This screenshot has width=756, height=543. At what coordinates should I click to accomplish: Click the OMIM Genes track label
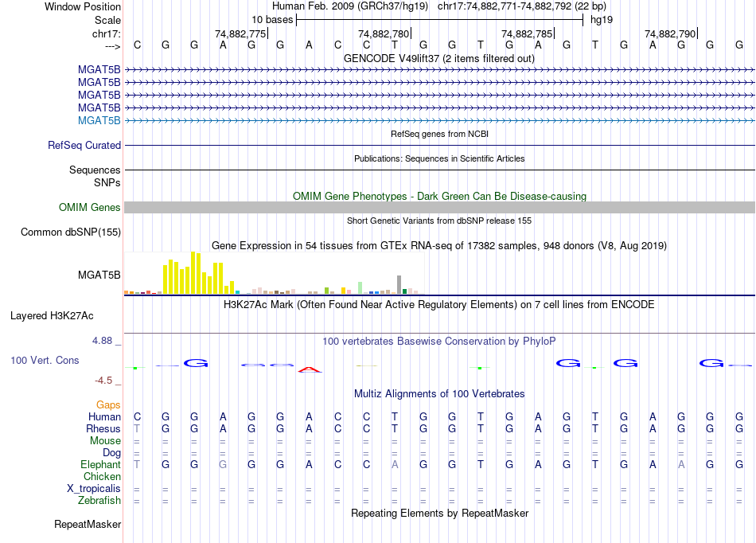pos(89,207)
